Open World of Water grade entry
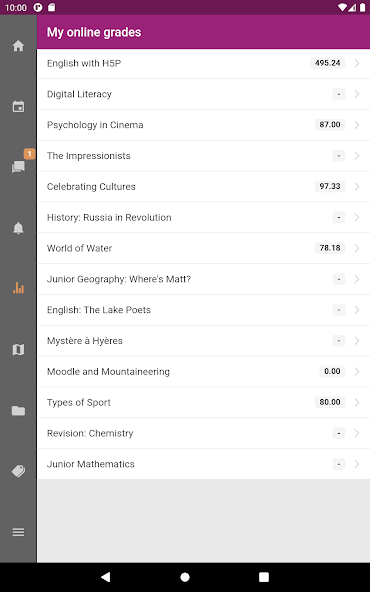 click(204, 248)
